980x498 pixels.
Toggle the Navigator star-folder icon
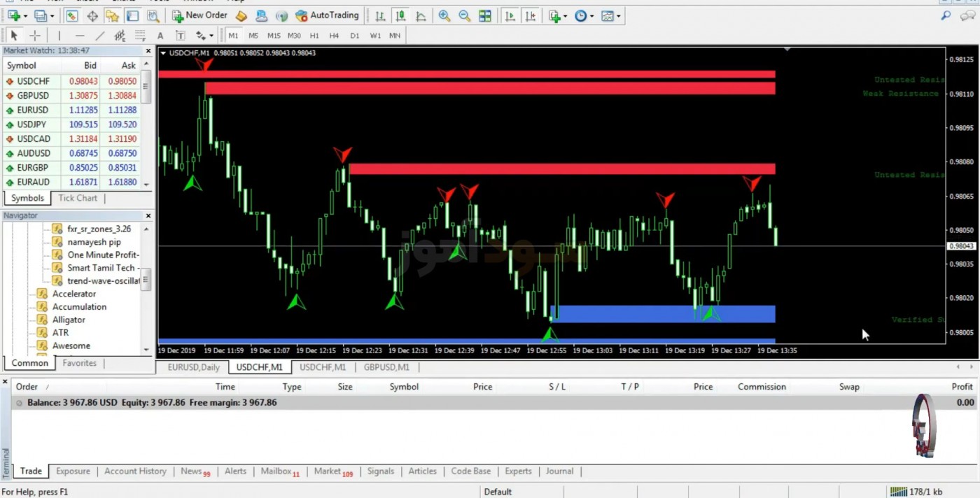[x=112, y=15]
